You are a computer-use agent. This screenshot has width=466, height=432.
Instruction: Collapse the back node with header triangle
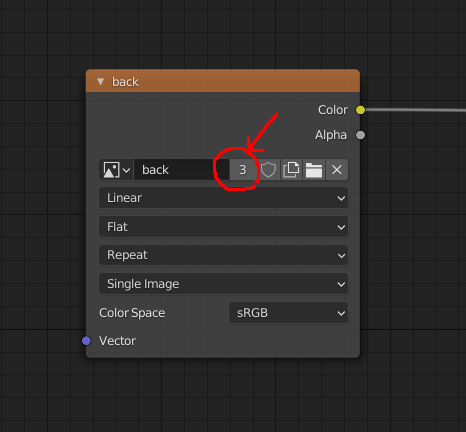tap(100, 82)
